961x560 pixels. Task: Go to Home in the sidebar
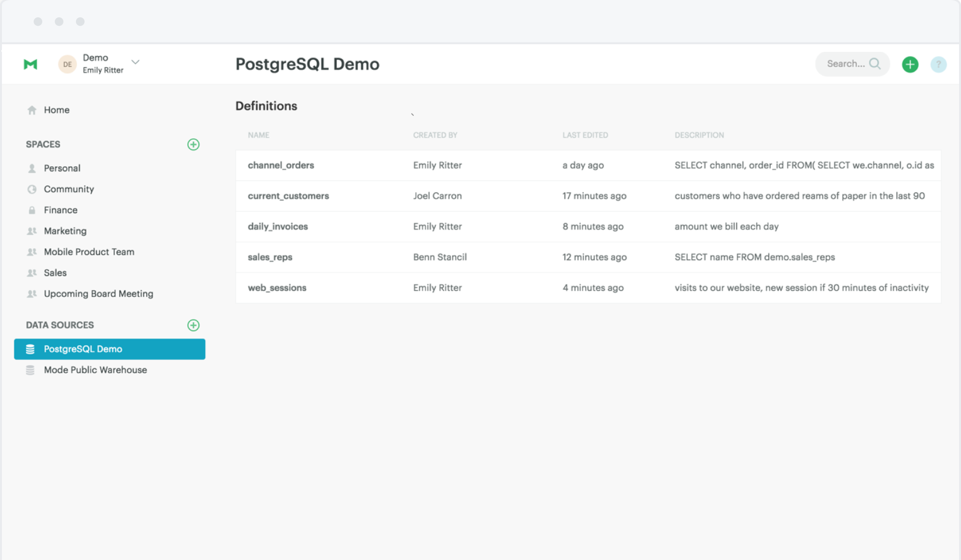pyautogui.click(x=56, y=110)
